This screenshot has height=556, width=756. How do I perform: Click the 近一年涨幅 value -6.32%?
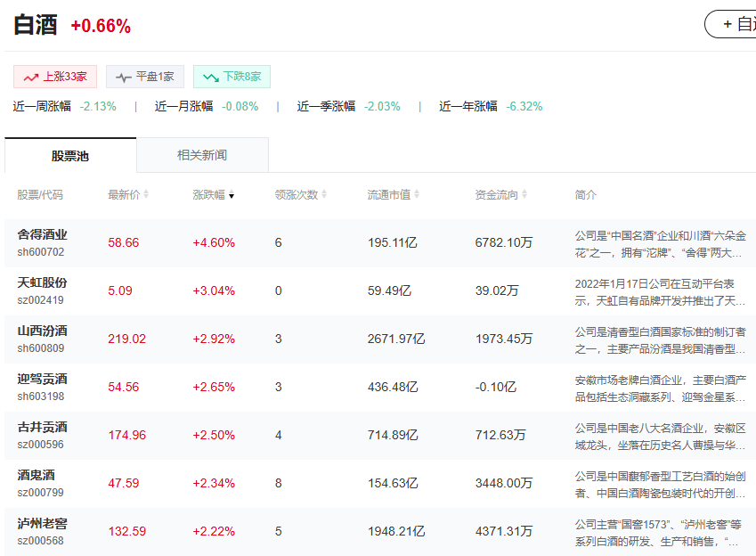[x=524, y=106]
